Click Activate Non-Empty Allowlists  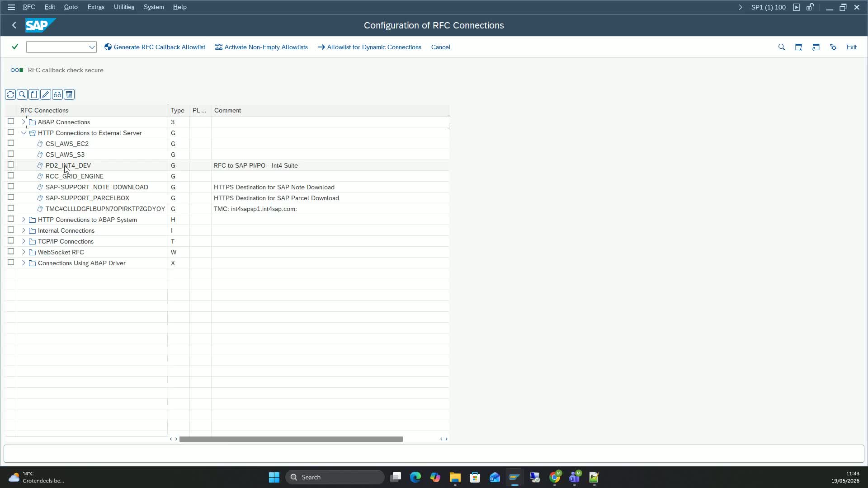point(261,47)
